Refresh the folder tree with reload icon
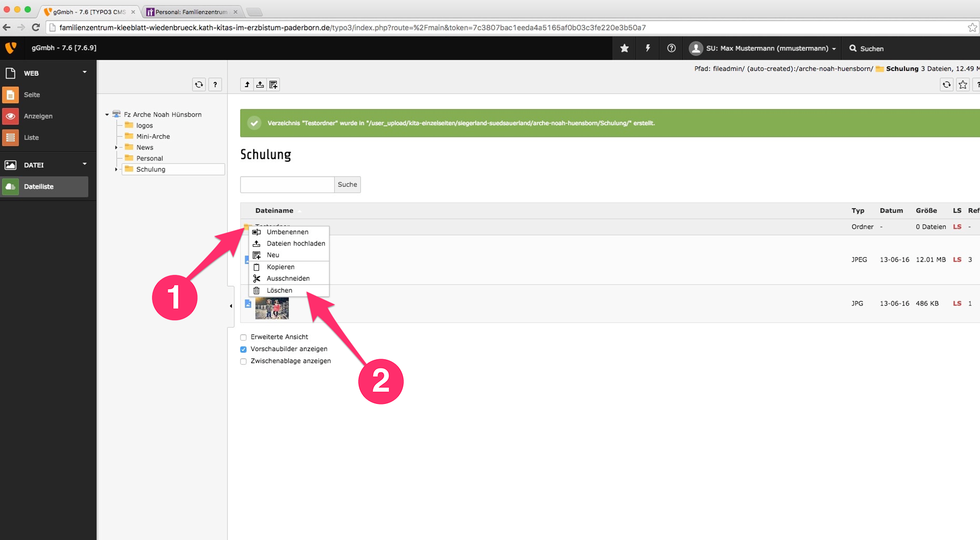The height and width of the screenshot is (540, 980). (x=199, y=84)
